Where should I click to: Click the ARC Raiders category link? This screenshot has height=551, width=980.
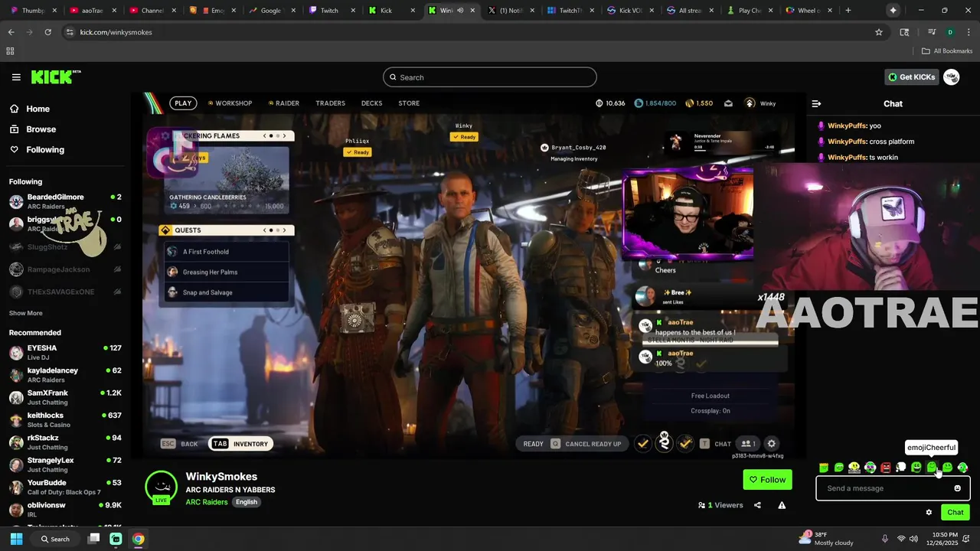(x=207, y=502)
